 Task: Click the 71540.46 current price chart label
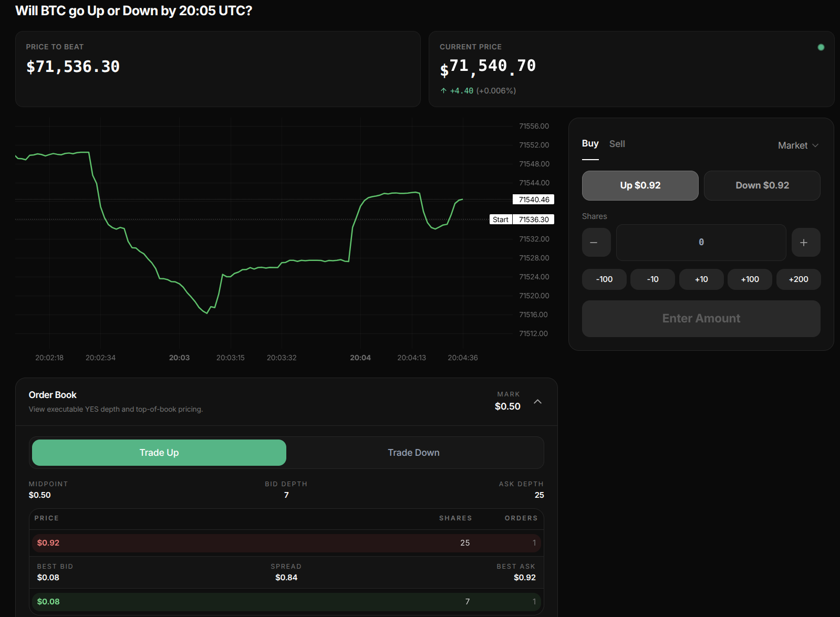[534, 200]
